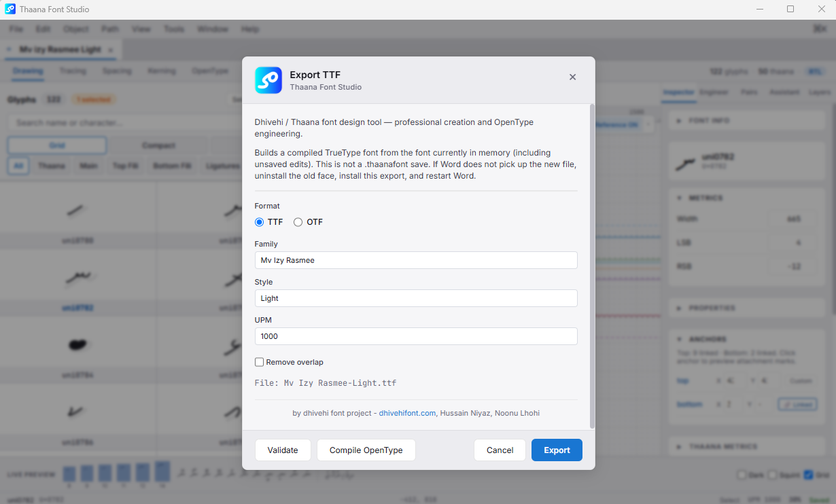
Task: Select the Compact glyph view button
Action: click(158, 145)
